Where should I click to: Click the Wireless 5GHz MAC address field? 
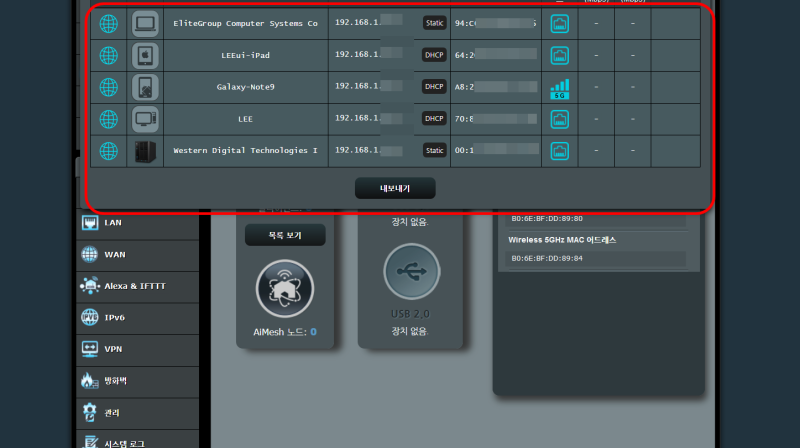tap(595, 259)
